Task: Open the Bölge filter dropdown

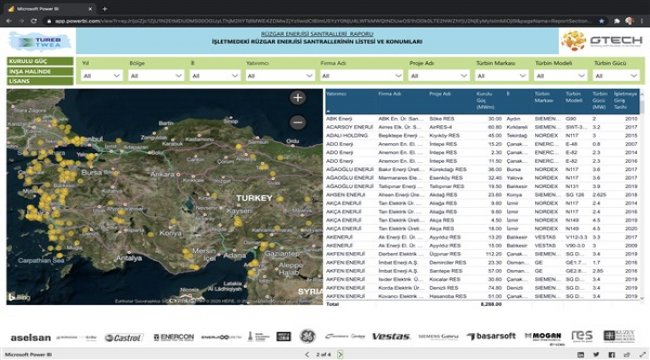Action: [x=156, y=76]
